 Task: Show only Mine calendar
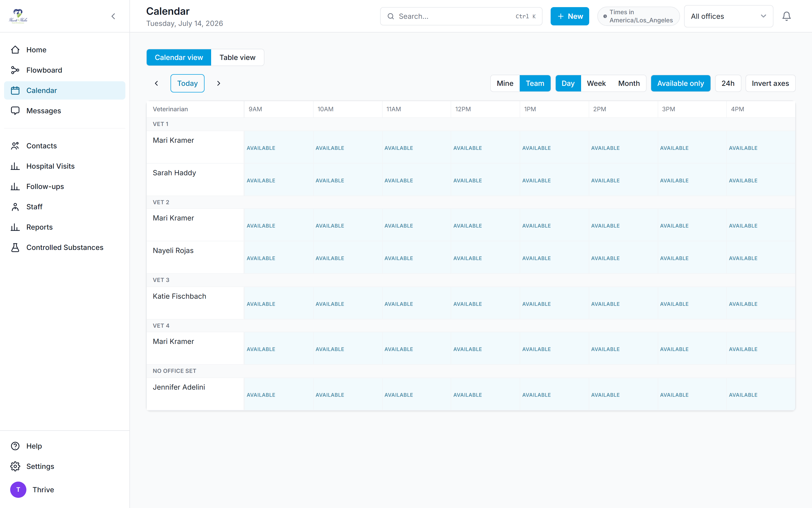(x=505, y=83)
